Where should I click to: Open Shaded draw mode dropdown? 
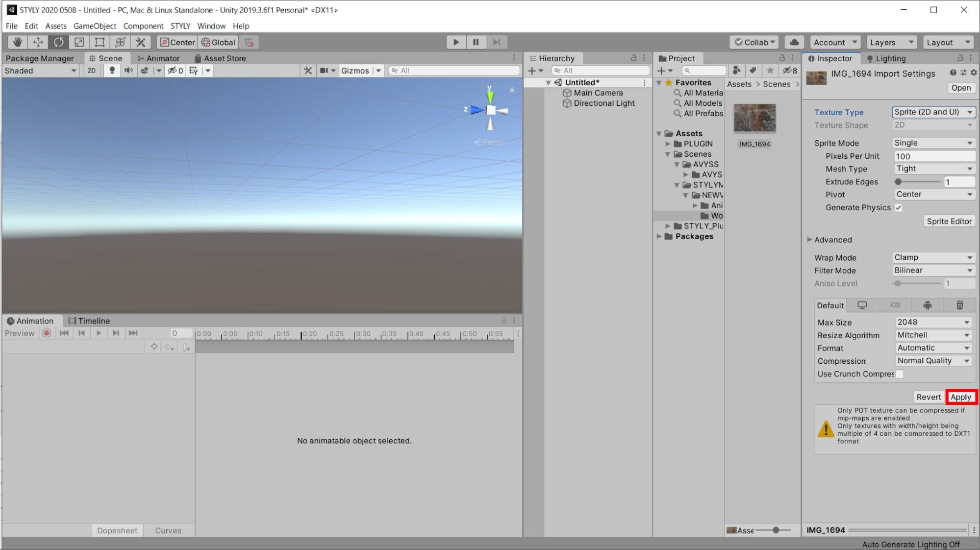[40, 71]
